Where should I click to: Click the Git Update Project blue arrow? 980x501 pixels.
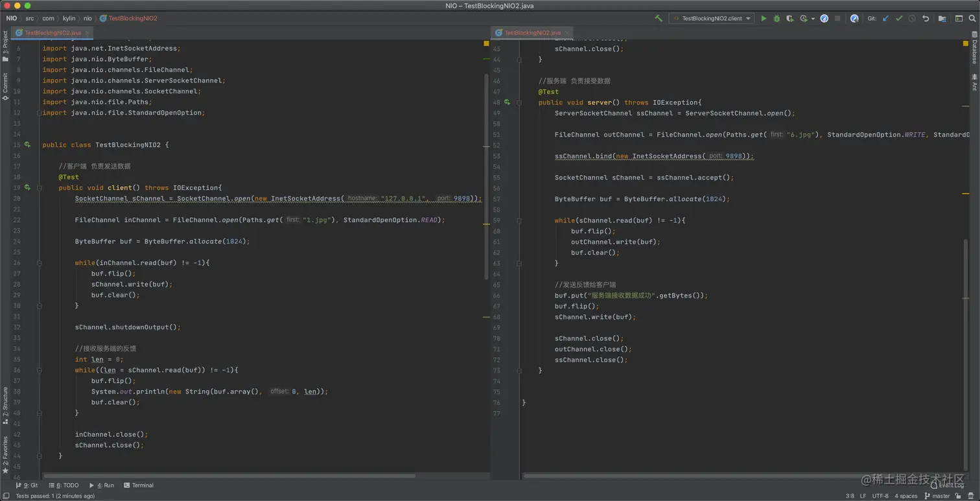(885, 19)
